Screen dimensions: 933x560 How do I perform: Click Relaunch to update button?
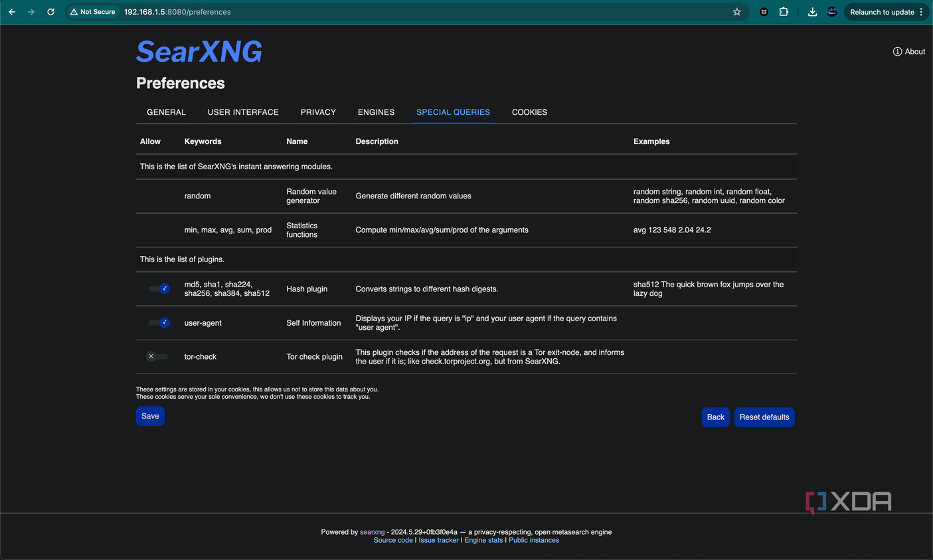pyautogui.click(x=882, y=12)
